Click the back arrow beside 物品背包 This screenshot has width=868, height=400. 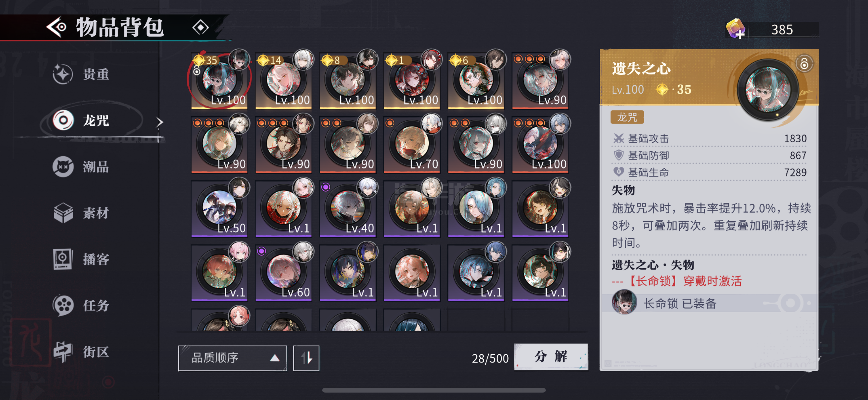click(56, 27)
